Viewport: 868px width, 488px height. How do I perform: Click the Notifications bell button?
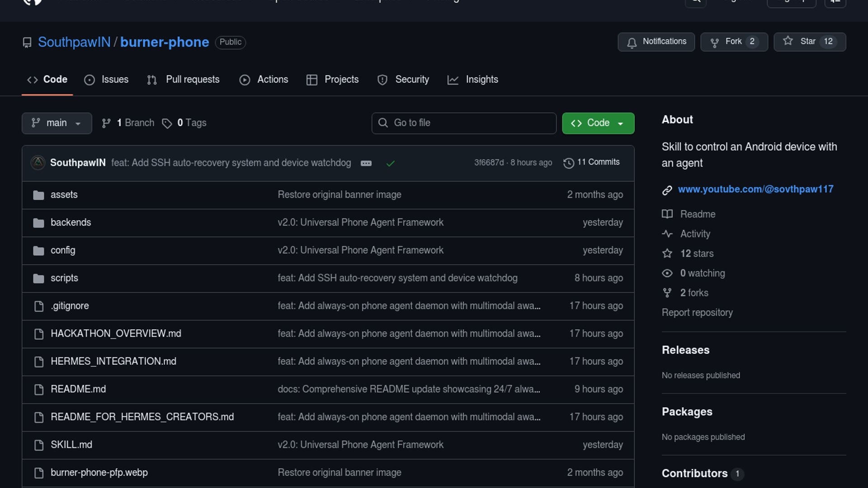point(656,42)
